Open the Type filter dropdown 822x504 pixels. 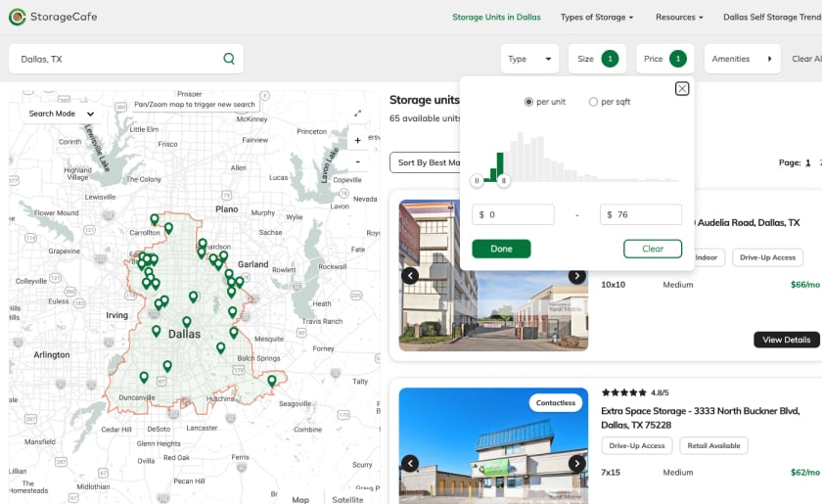click(x=529, y=59)
